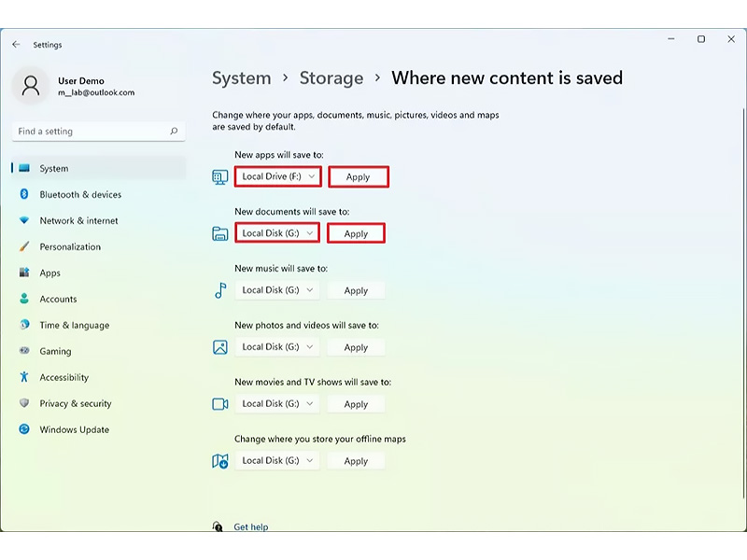Image resolution: width=747 pixels, height=560 pixels.
Task: Close the Settings window
Action: 731,39
